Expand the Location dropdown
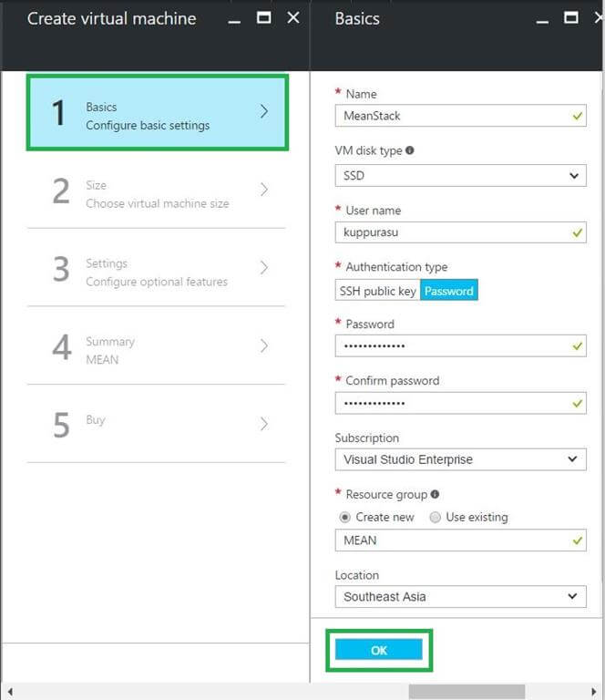This screenshot has width=605, height=700. (460, 597)
